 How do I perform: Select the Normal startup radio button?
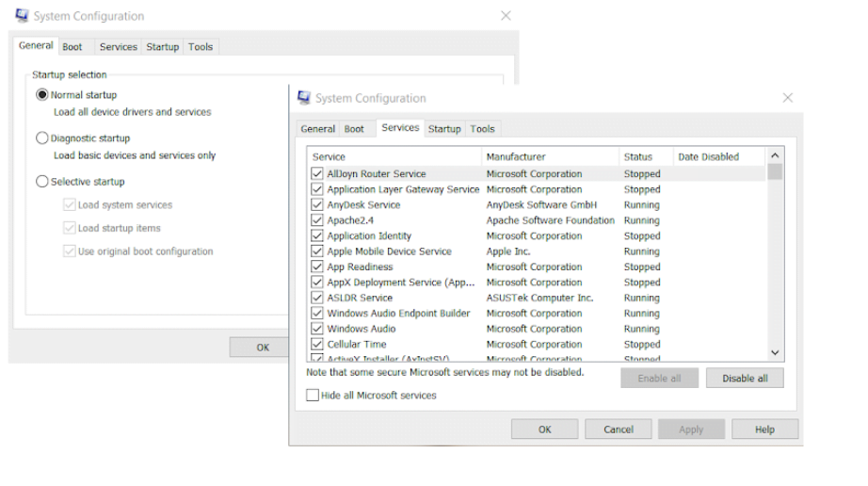(42, 95)
